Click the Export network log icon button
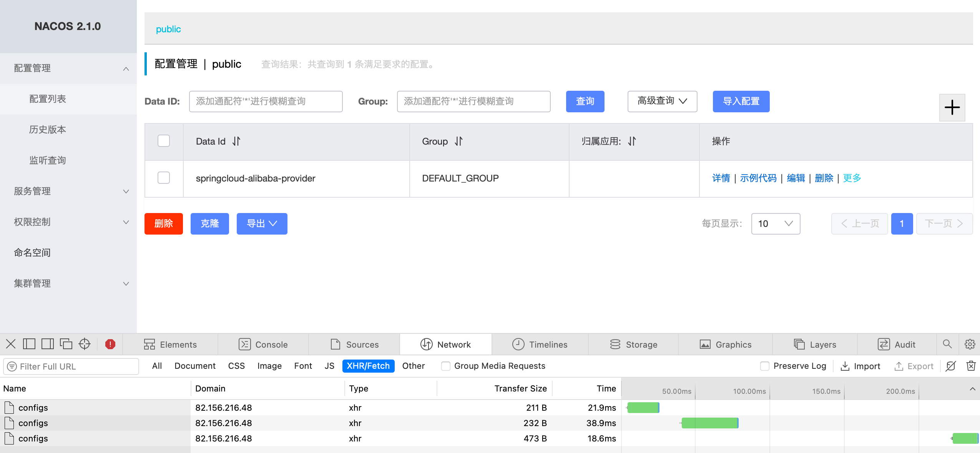 (x=914, y=366)
